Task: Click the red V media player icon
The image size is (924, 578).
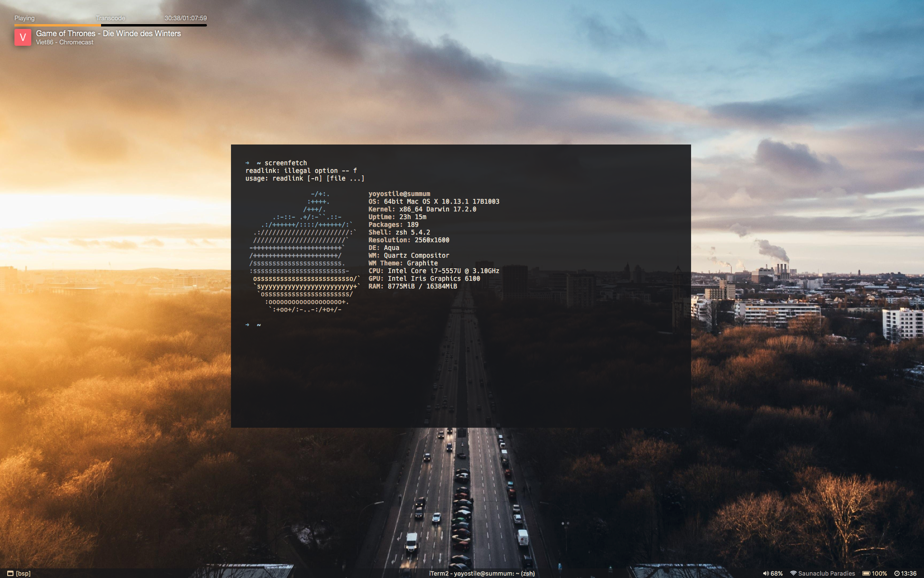Action: click(x=23, y=37)
